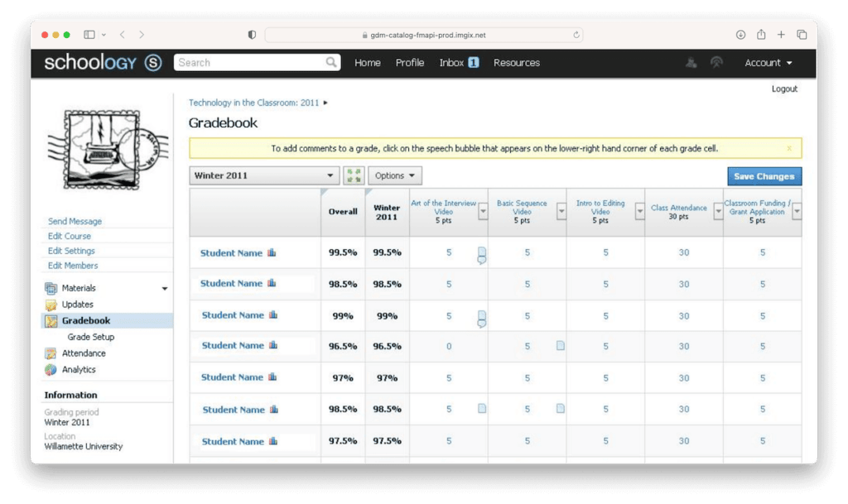Image resolution: width=848 pixels, height=504 pixels.
Task: Click chart icon beside 97% Student Name
Action: (x=272, y=377)
